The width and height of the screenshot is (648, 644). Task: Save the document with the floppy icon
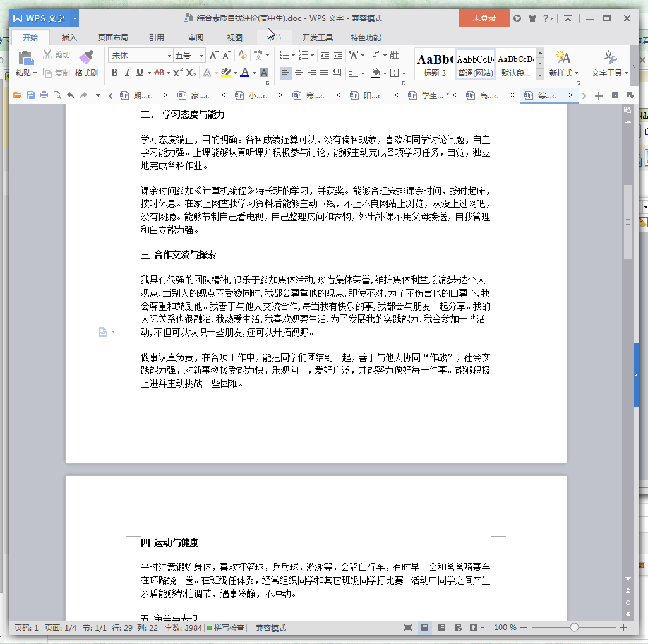pyautogui.click(x=30, y=95)
